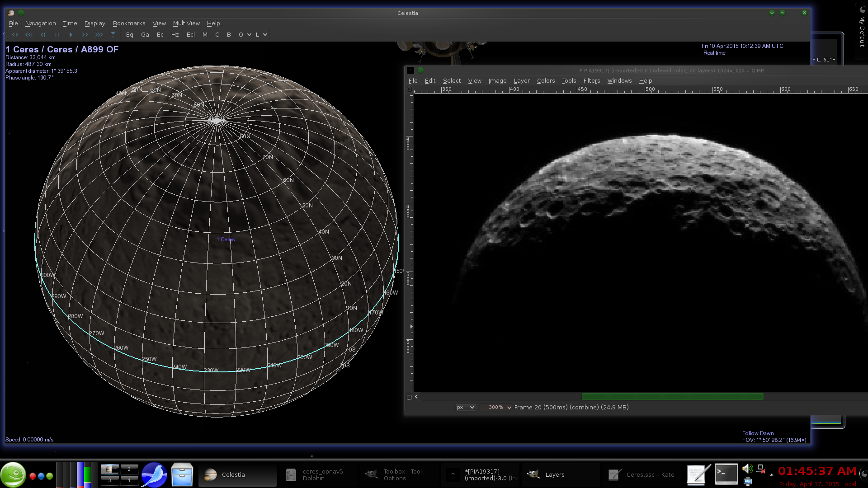Launch text editor notepad icon in panel
Viewport: 868px width, 488px height.
(698, 475)
